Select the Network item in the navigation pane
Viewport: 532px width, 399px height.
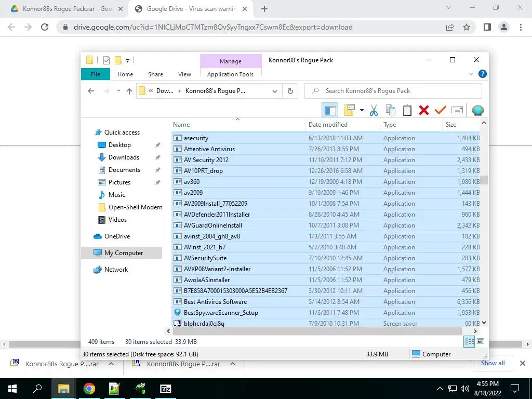click(116, 270)
